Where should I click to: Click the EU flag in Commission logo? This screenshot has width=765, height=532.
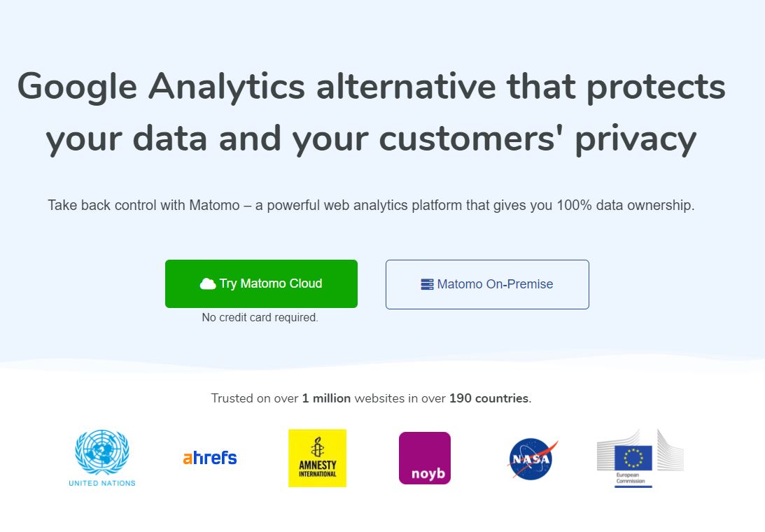pos(633,458)
